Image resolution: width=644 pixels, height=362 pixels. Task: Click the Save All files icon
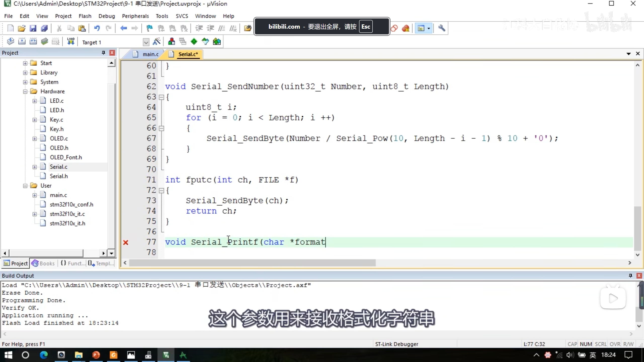point(44,28)
